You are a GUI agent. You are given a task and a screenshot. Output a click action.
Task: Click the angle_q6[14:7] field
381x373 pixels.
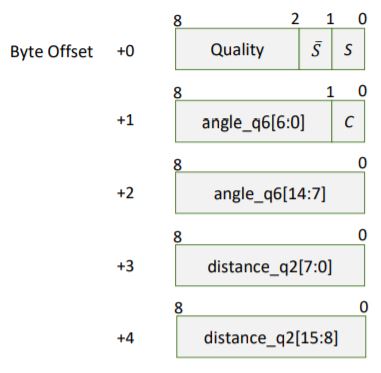(270, 193)
